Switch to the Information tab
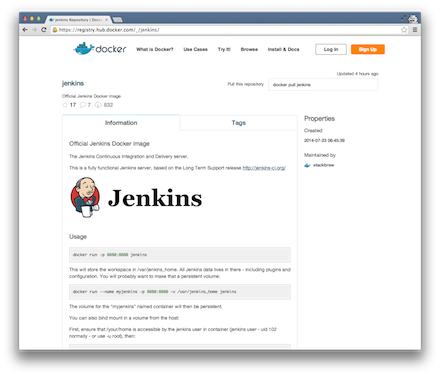This screenshot has width=440, height=376. click(x=121, y=123)
